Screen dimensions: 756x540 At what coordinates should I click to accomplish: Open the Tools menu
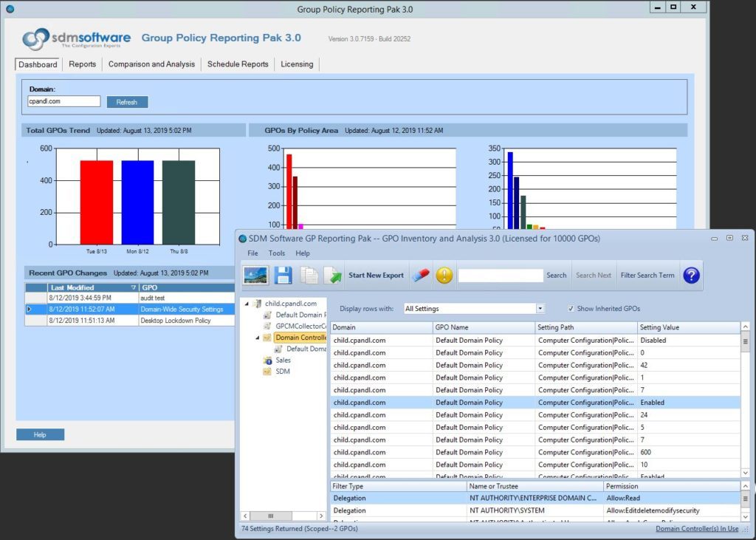pyautogui.click(x=277, y=253)
